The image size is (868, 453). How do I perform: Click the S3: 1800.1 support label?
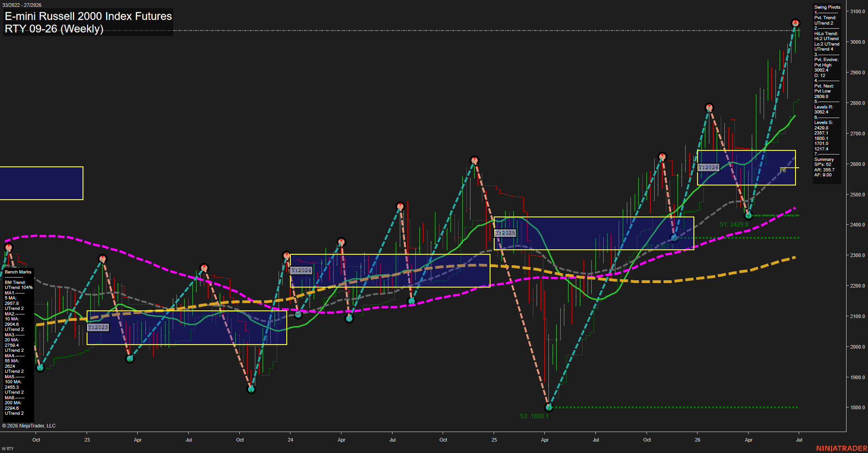(x=534, y=416)
